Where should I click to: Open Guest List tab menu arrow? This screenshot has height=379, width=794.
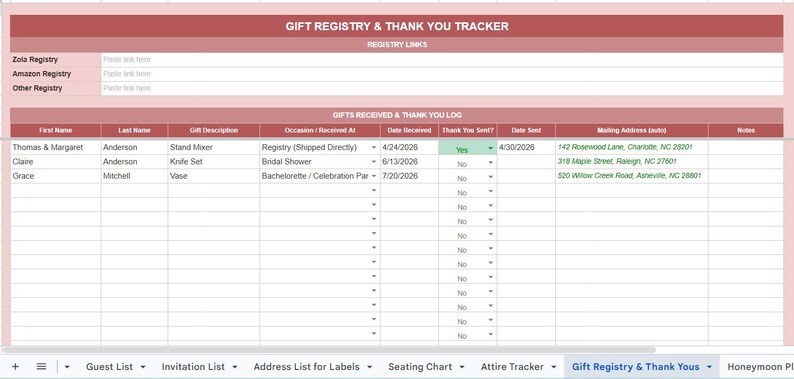143,367
